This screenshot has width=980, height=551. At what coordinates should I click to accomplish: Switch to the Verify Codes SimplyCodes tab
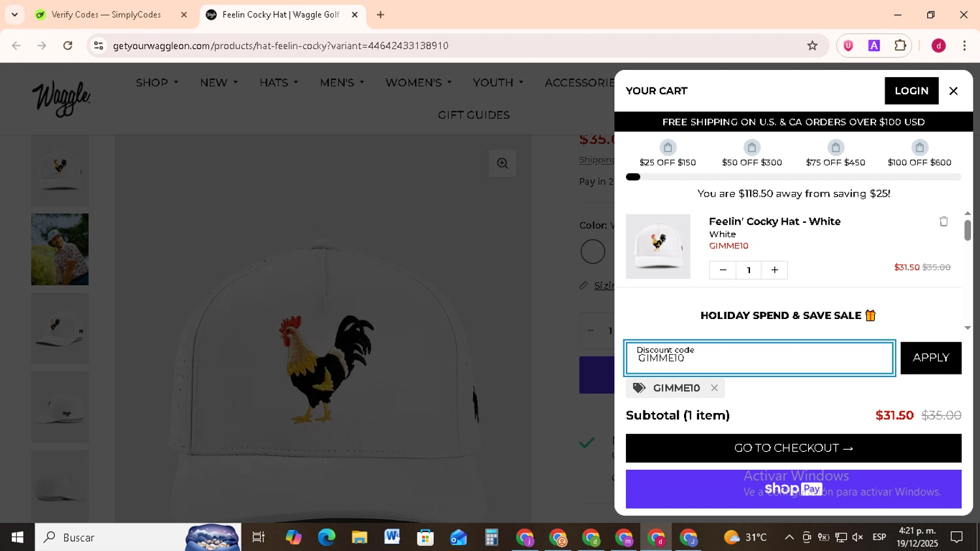105,14
